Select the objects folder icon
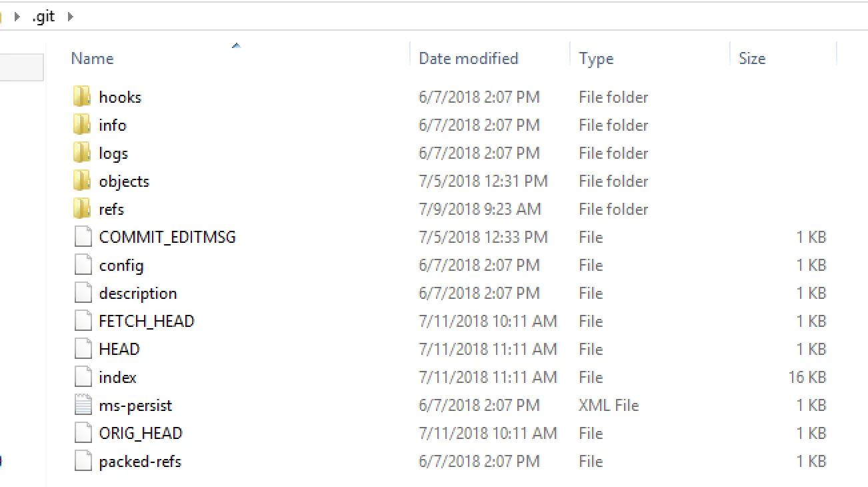The width and height of the screenshot is (868, 487). point(82,181)
